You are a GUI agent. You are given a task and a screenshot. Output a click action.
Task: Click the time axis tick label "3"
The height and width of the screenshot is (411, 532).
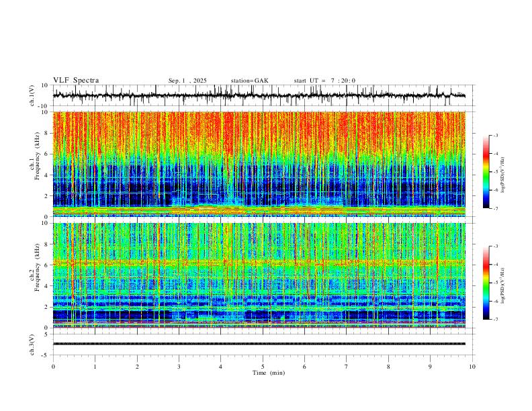(179, 367)
